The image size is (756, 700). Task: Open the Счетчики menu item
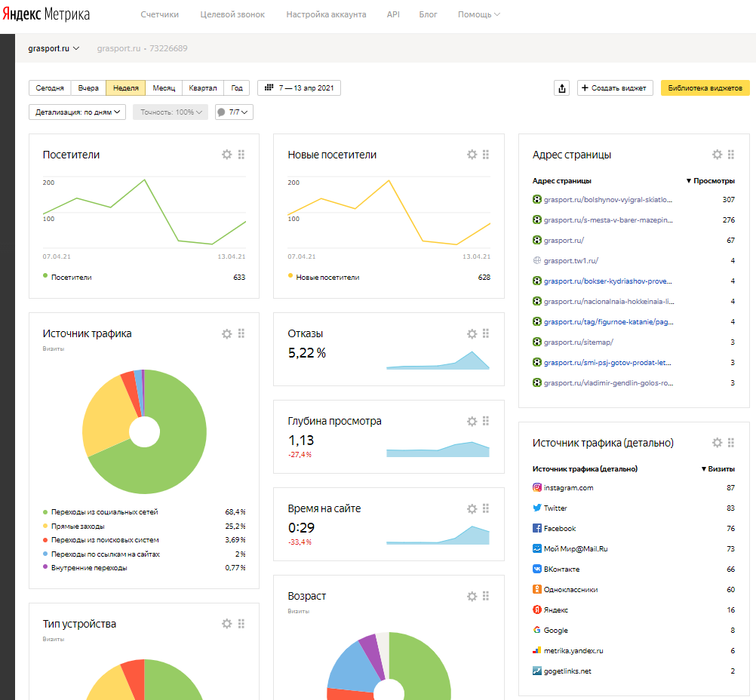tap(159, 14)
